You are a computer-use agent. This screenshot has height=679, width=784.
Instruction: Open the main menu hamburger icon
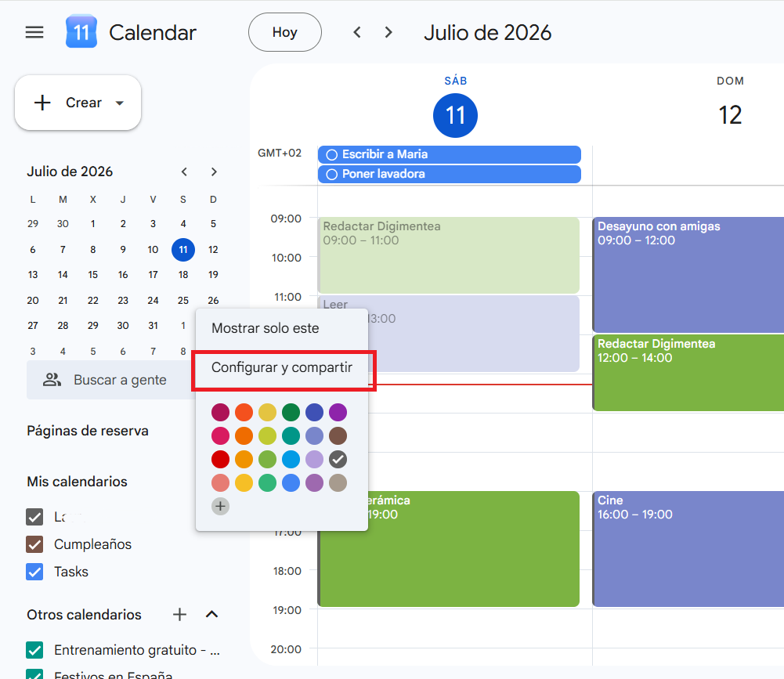[x=34, y=32]
